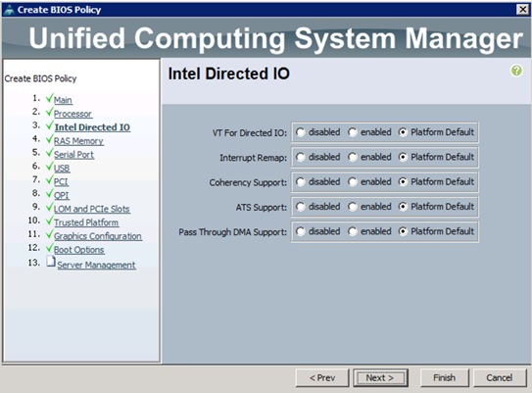
Task: Click the green checkmark next to Boot Options
Action: click(50, 248)
